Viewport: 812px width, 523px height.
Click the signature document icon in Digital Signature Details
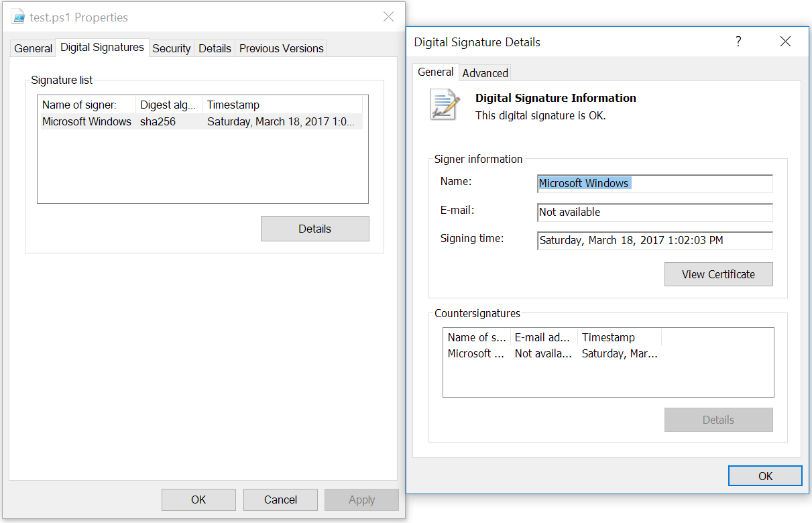tap(445, 105)
